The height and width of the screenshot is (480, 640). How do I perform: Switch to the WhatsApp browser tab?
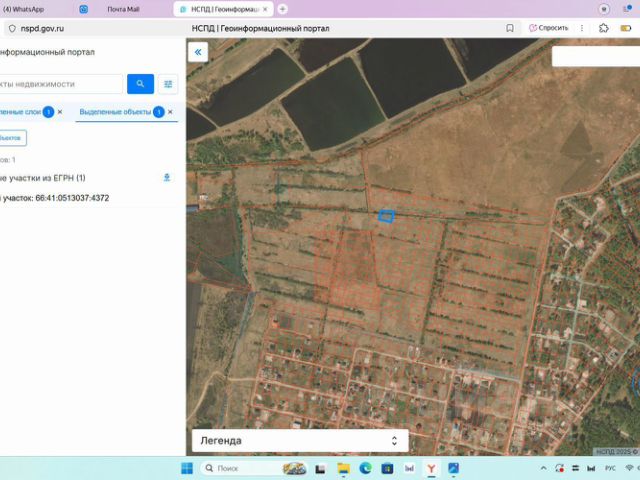pos(24,9)
